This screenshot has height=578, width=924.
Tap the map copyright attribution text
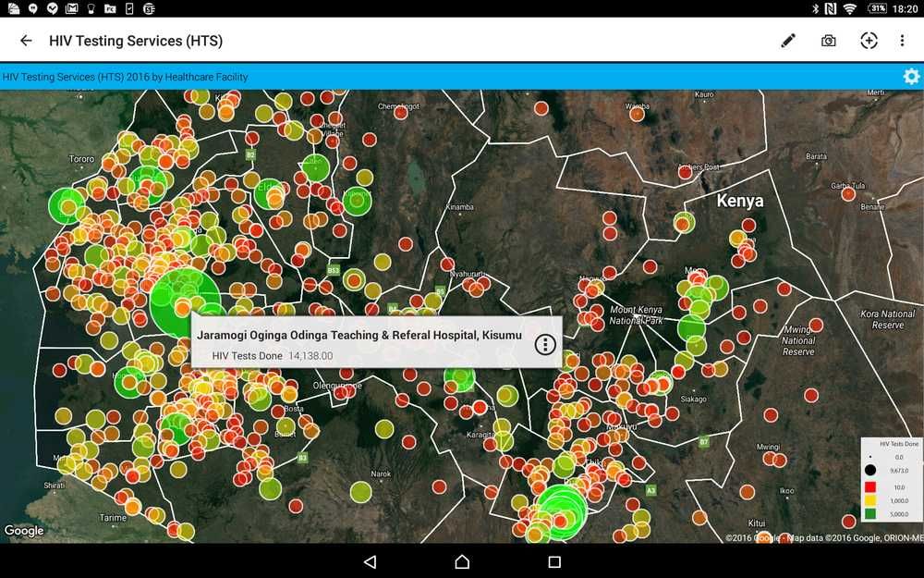pos(824,537)
